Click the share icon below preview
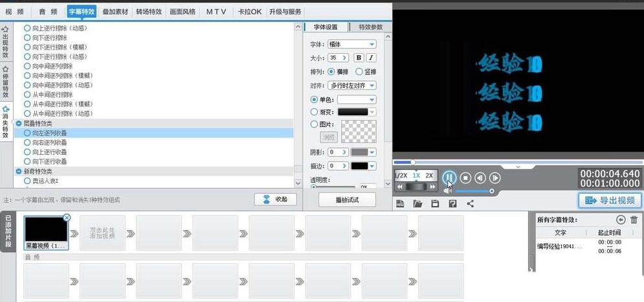644x302 pixels. (471, 203)
